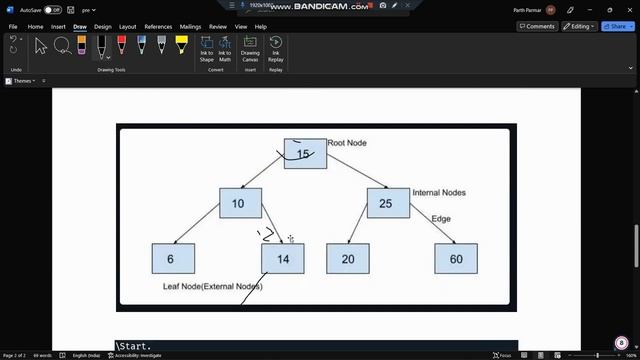Open the Bandicam menu hamburger icon
The height and width of the screenshot is (360, 640).
pos(232,5)
